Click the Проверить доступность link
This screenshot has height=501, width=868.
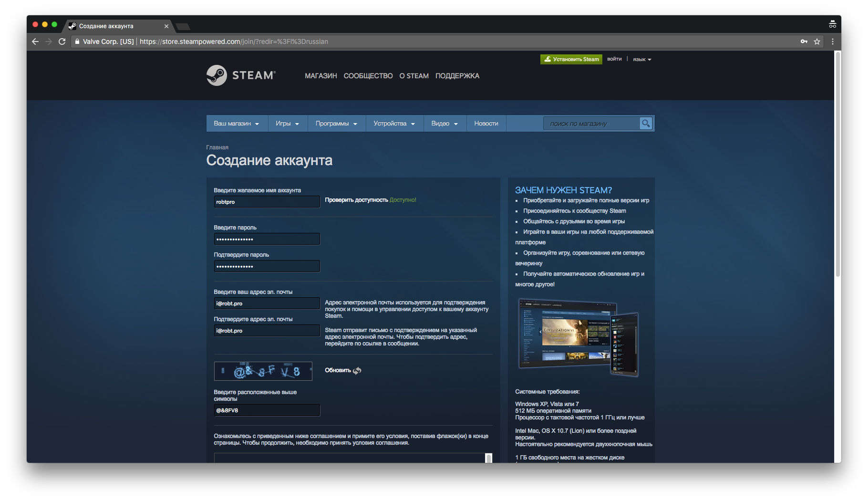pyautogui.click(x=356, y=200)
